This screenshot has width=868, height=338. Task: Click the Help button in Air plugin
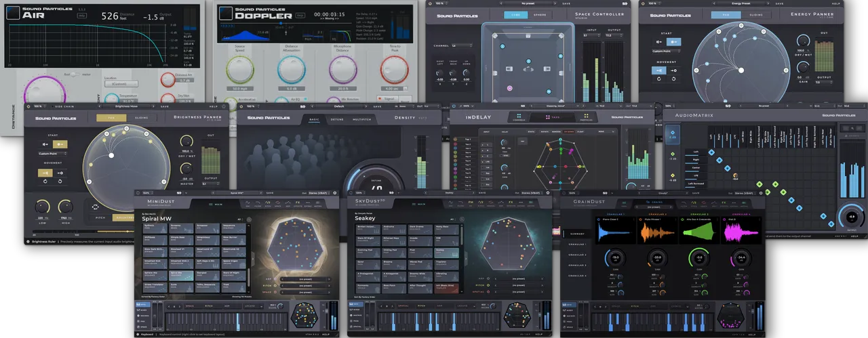pos(82,16)
